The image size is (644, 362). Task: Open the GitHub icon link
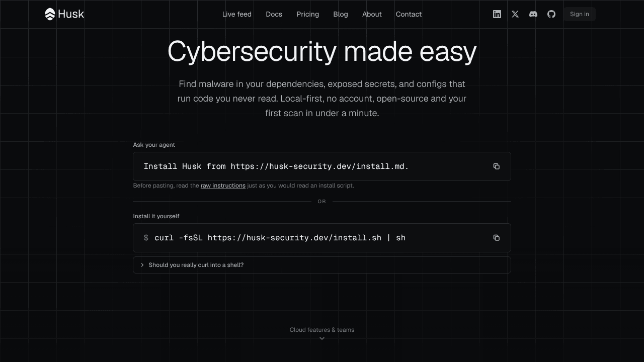(x=551, y=14)
